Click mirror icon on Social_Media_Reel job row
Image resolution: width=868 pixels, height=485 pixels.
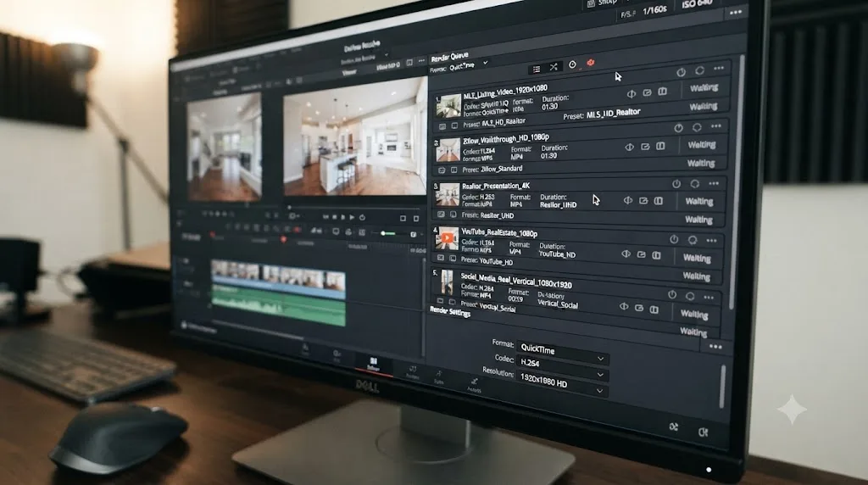click(x=624, y=306)
